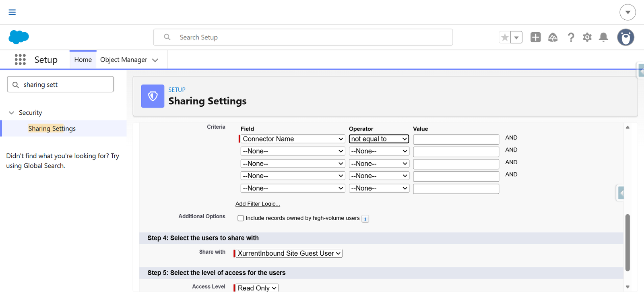Image resolution: width=644 pixels, height=298 pixels.
Task: Open the Connector Name field dropdown
Action: (x=293, y=139)
